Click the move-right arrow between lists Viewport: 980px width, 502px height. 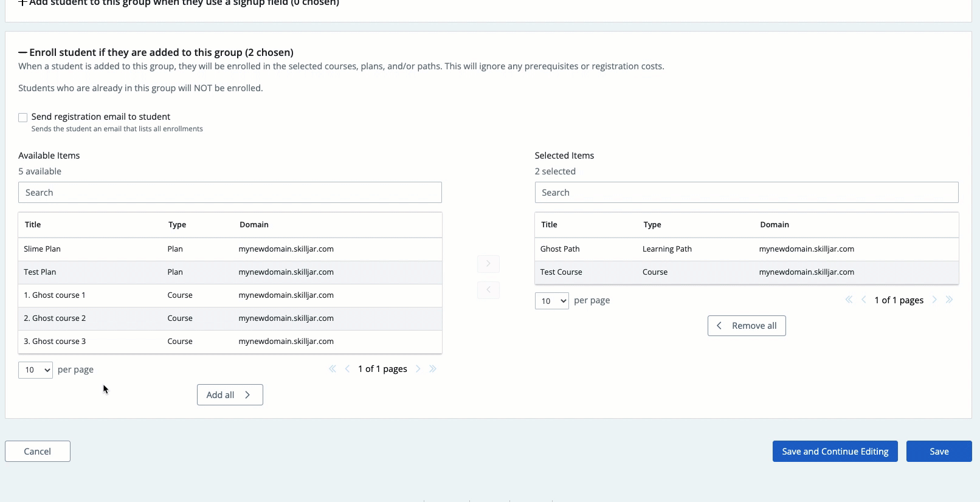pos(488,264)
